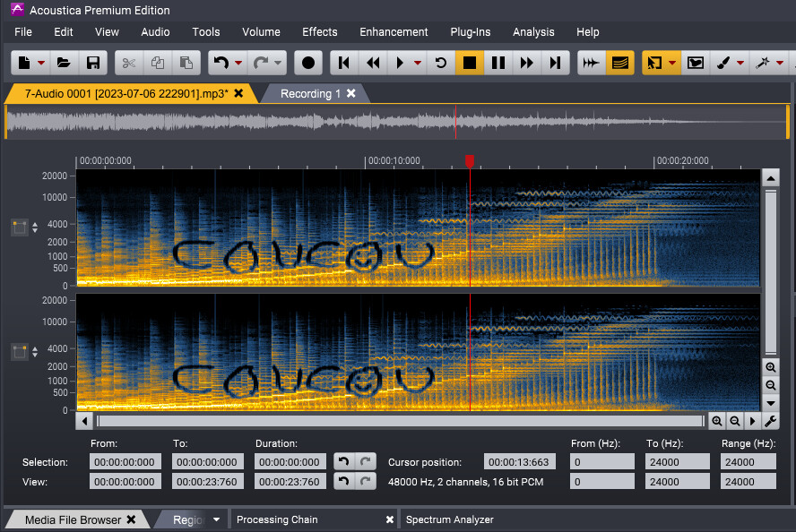The height and width of the screenshot is (532, 796).
Task: Click the Cursor position field
Action: tap(519, 462)
